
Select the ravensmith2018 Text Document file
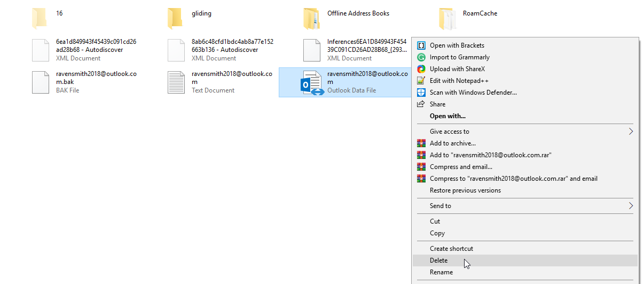click(x=177, y=82)
